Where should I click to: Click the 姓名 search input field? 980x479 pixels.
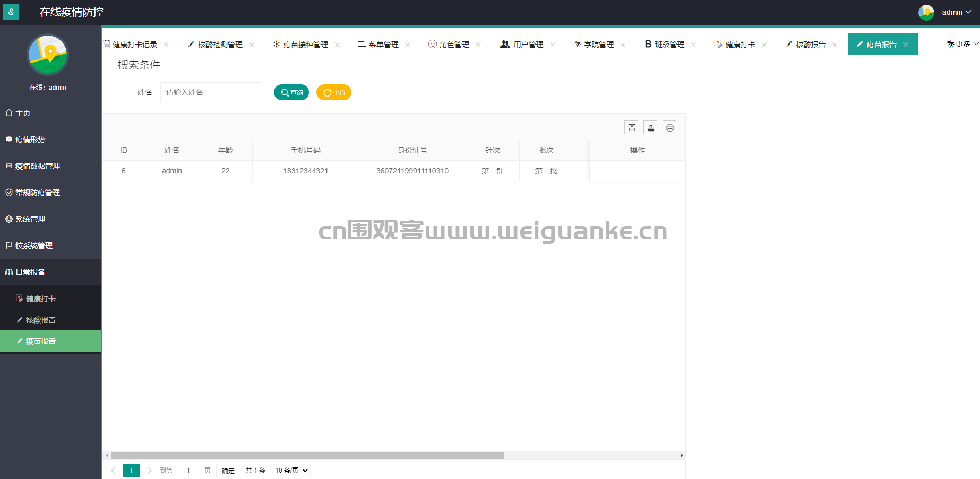(x=210, y=92)
